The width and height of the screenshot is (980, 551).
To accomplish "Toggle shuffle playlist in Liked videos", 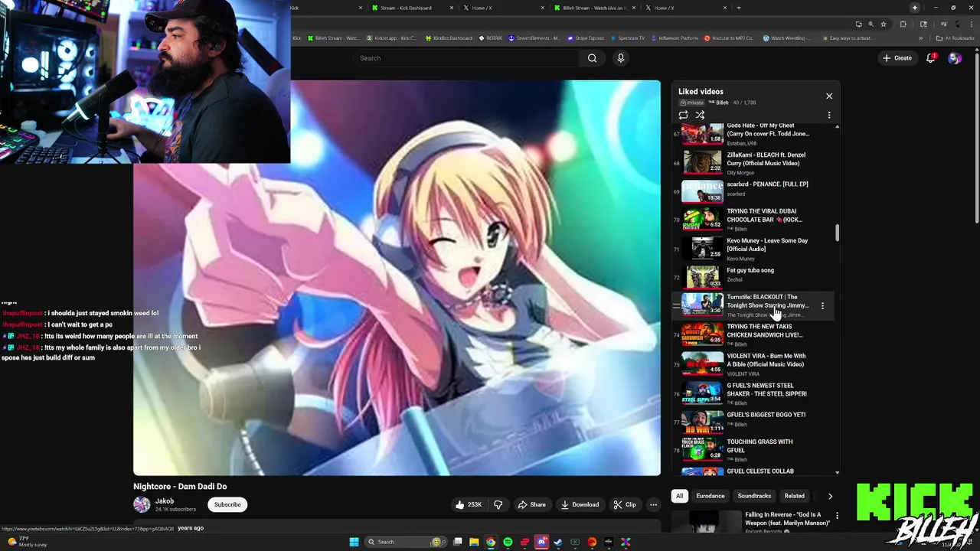I will click(x=700, y=115).
